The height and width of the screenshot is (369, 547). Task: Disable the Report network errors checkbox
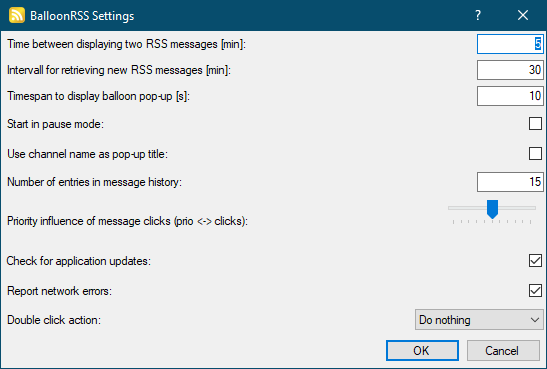535,291
